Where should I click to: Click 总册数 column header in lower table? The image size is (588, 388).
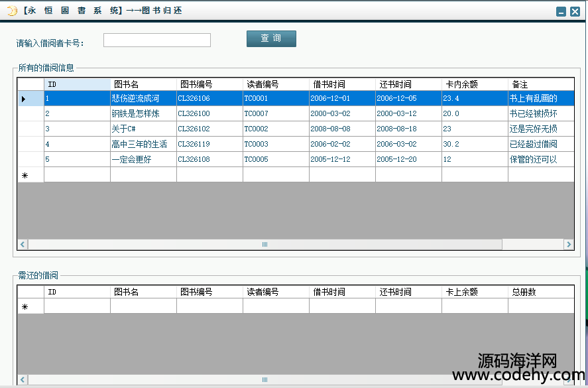tap(540, 292)
